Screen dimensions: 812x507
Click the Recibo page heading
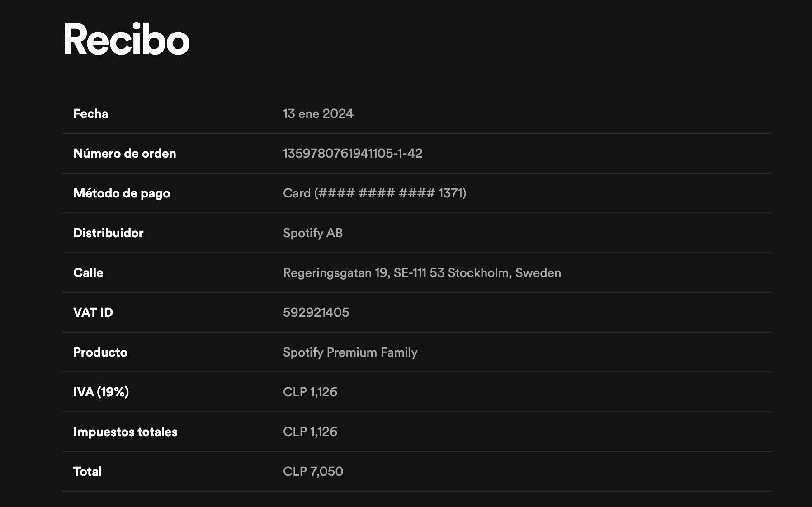pos(126,40)
